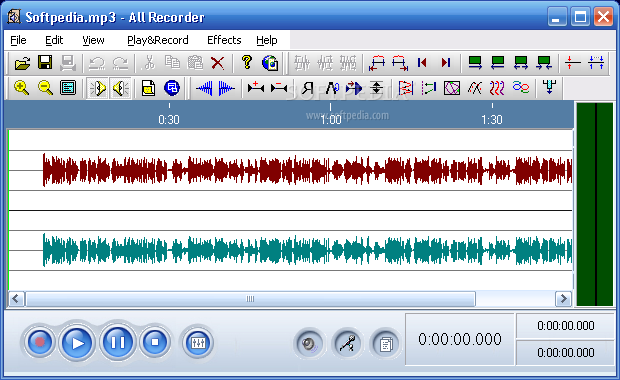Open the View menu
This screenshot has width=620, height=380.
pos(93,40)
